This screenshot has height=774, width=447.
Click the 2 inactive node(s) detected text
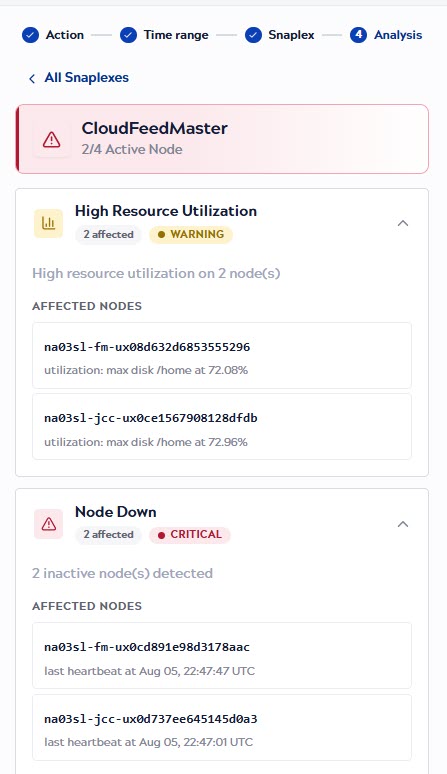click(122, 574)
